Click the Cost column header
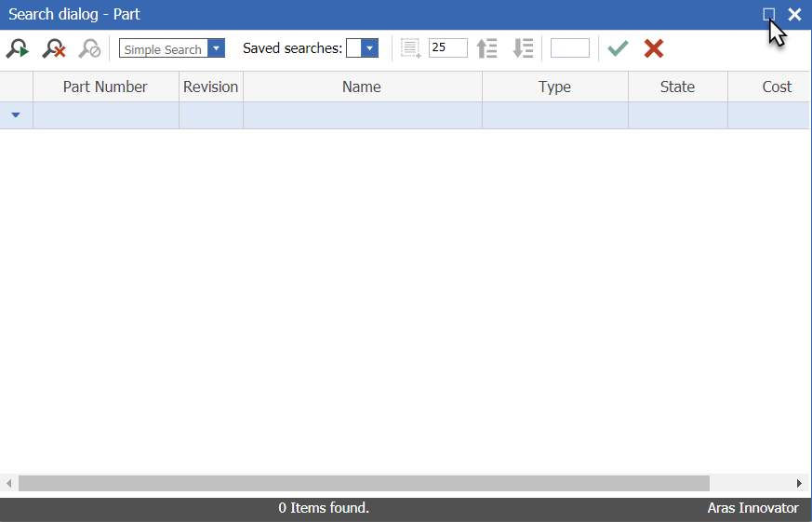 [777, 87]
